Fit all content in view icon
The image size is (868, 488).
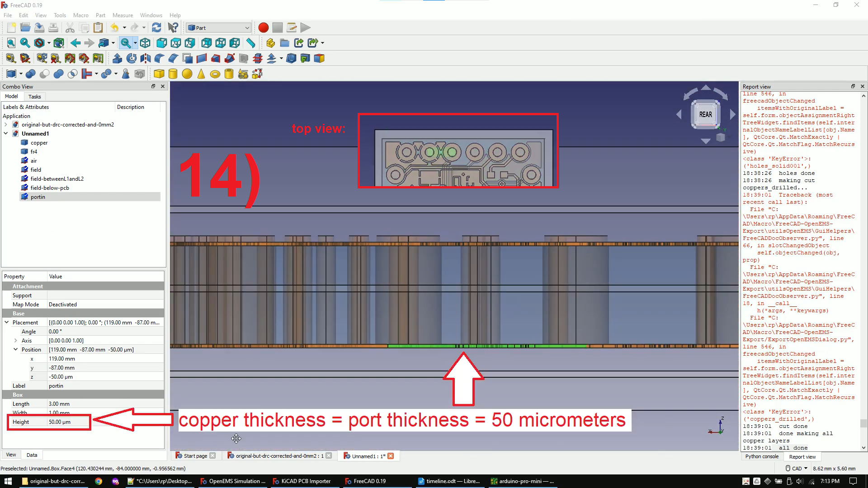tap(11, 43)
